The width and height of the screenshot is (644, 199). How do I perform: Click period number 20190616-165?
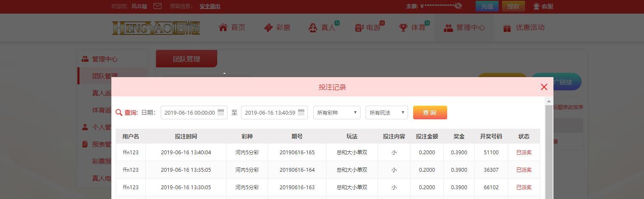(297, 152)
